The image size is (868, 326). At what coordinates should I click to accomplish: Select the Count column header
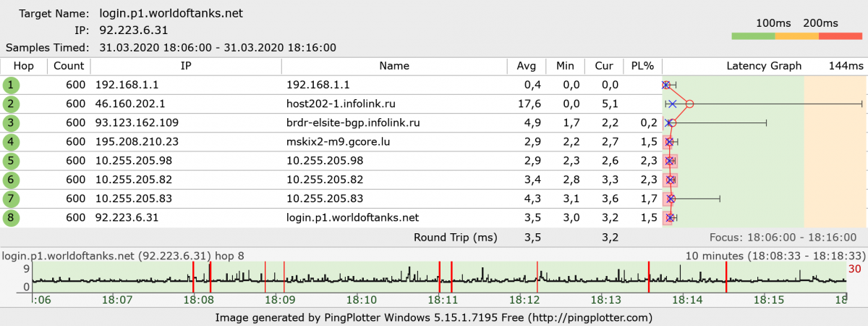[69, 66]
